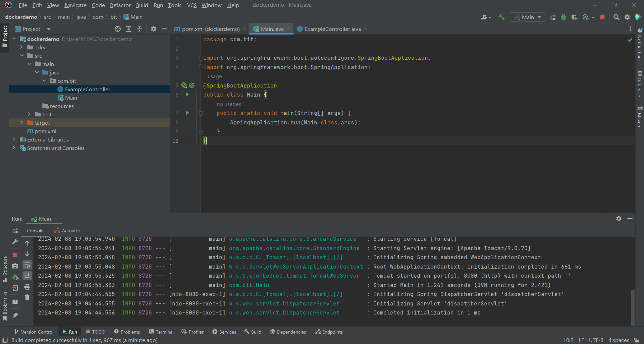This screenshot has height=344, width=644.
Task: Open the Refactor menu
Action: pyautogui.click(x=120, y=5)
